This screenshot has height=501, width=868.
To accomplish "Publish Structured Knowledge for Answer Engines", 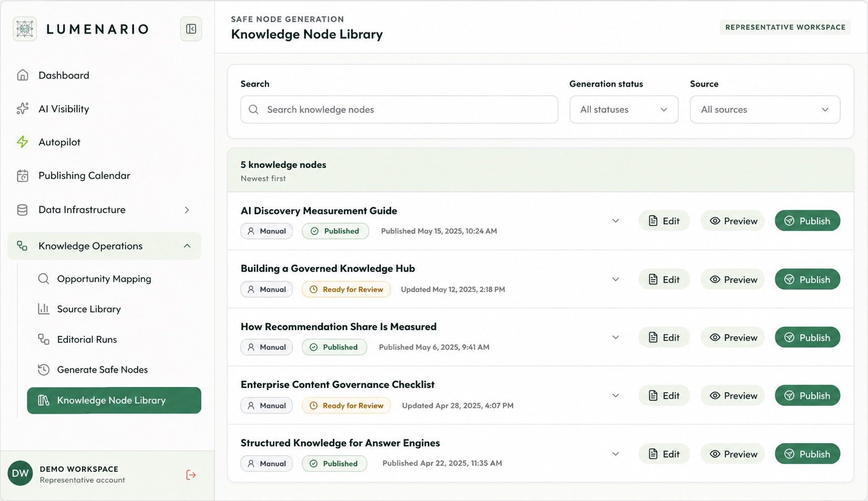I will point(808,454).
